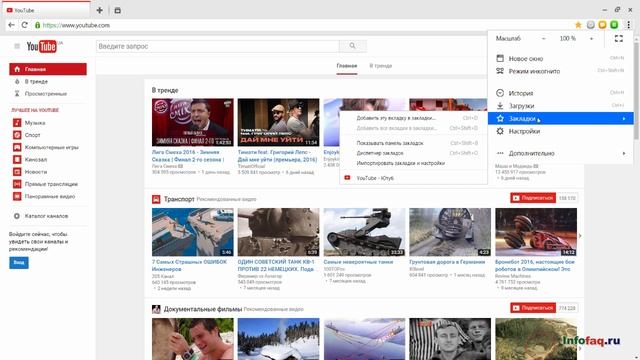Screen dimensions: 640x360
Task: Increase zoom with the plus button
Action: (591, 38)
